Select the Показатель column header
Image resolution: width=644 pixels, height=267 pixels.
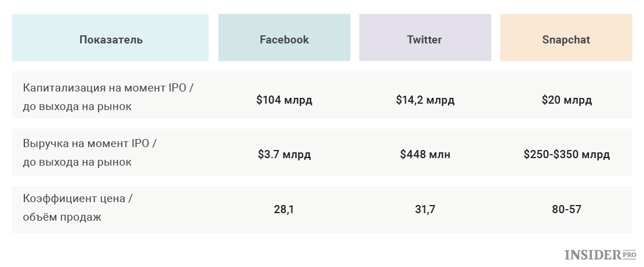pyautogui.click(x=110, y=37)
